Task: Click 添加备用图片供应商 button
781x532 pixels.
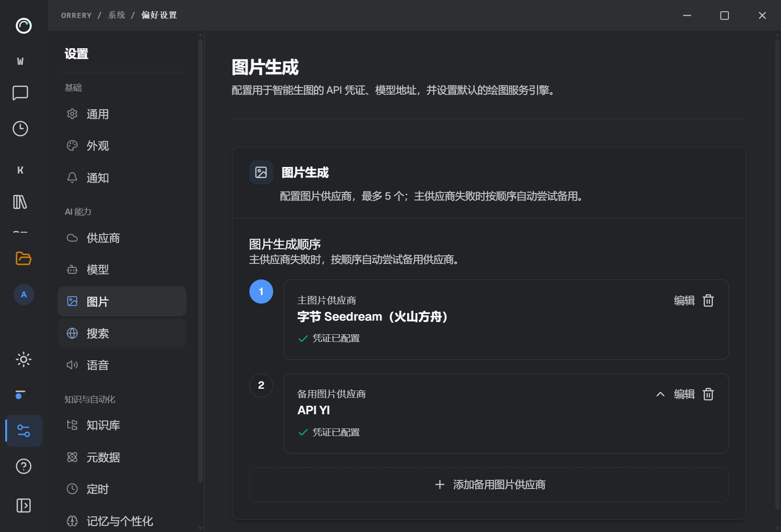Action: point(489,485)
